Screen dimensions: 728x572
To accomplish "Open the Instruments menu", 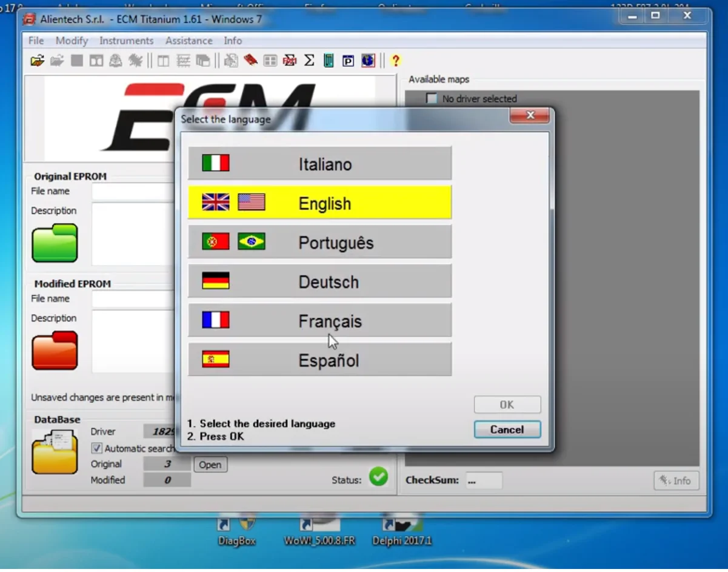I will point(126,41).
